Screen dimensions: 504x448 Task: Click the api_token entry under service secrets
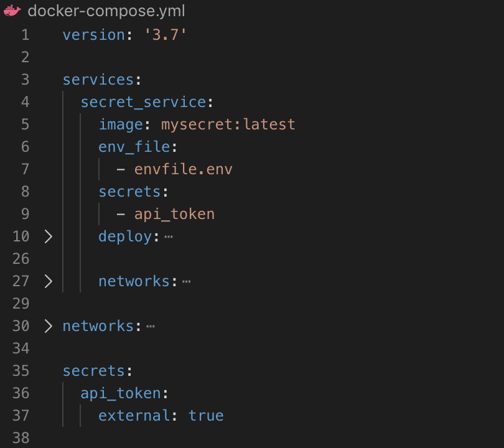coord(174,214)
